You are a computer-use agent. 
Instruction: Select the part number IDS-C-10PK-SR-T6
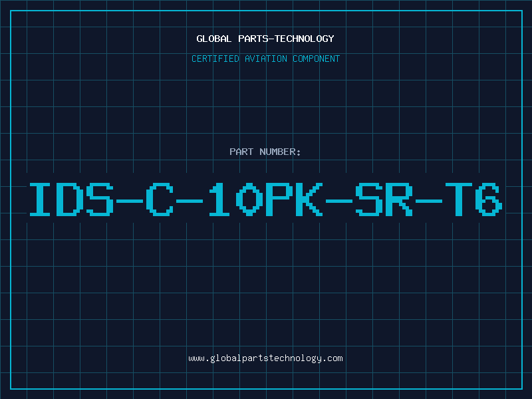tap(266, 199)
